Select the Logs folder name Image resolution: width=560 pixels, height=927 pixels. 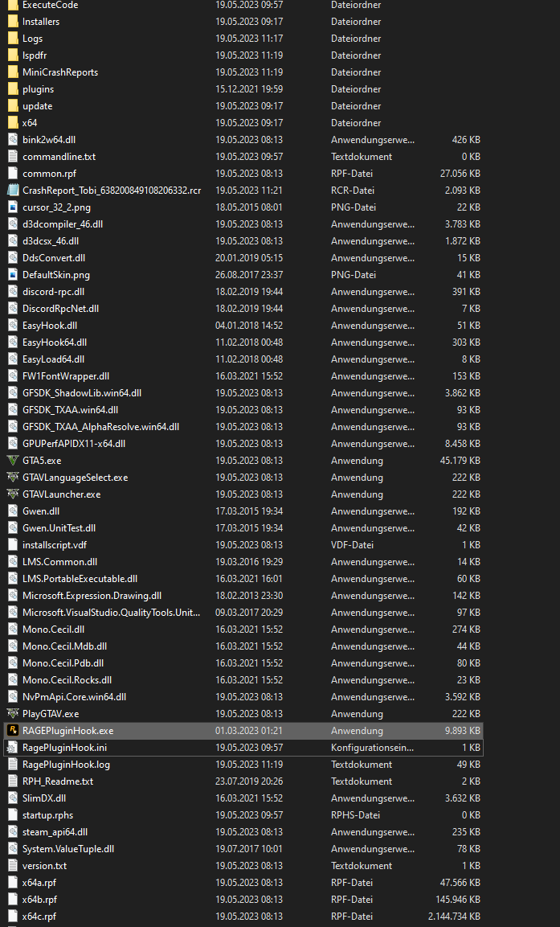tap(32, 39)
